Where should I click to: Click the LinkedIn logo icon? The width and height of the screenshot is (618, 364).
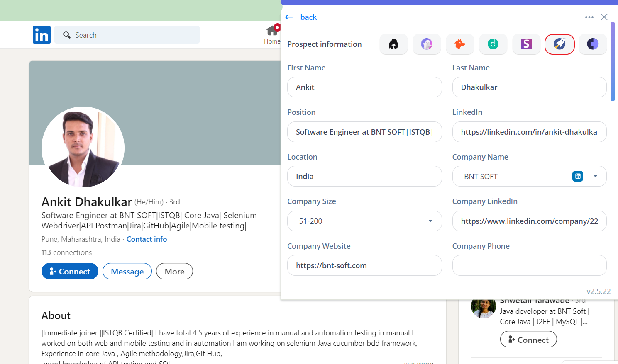coord(42,35)
